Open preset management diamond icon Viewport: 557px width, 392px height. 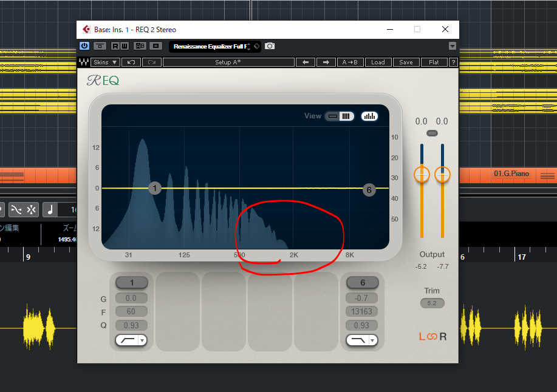tap(257, 46)
